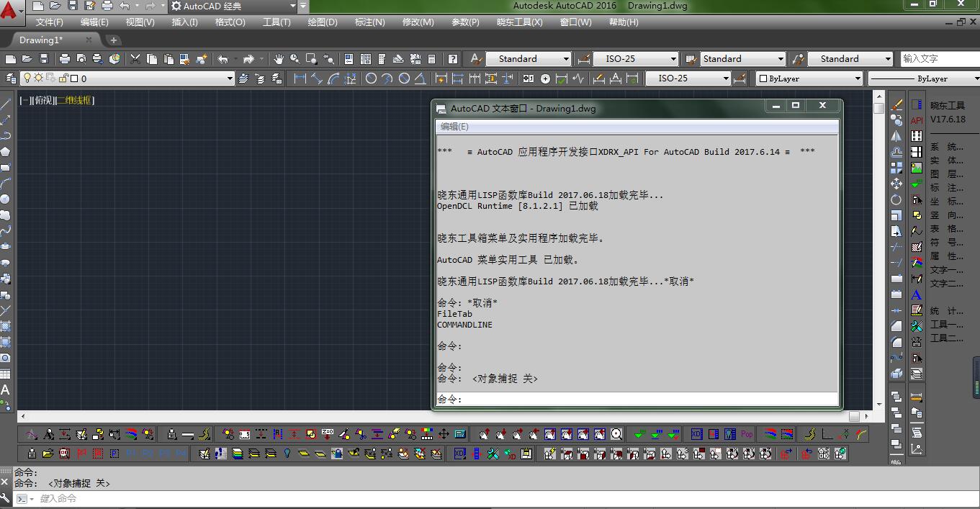Switch to the Drawing1* file tab

point(41,40)
